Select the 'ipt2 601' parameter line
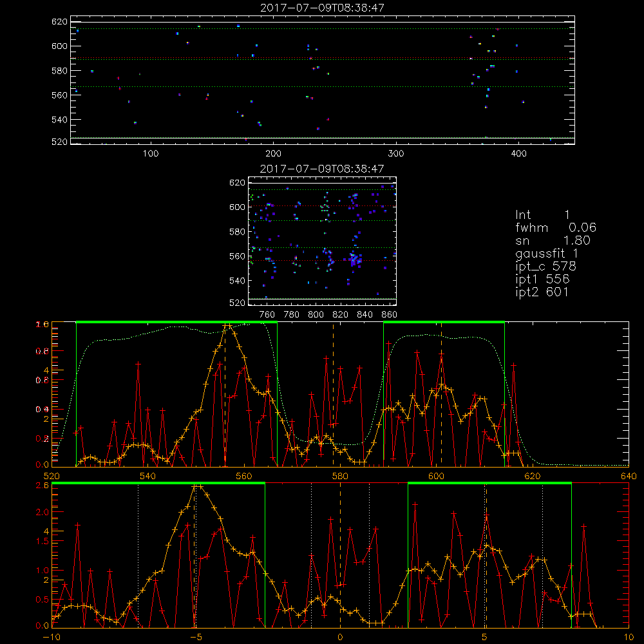 (x=542, y=292)
